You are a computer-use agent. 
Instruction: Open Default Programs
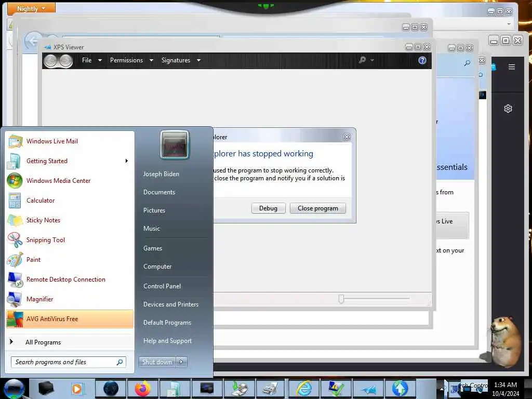pyautogui.click(x=167, y=322)
